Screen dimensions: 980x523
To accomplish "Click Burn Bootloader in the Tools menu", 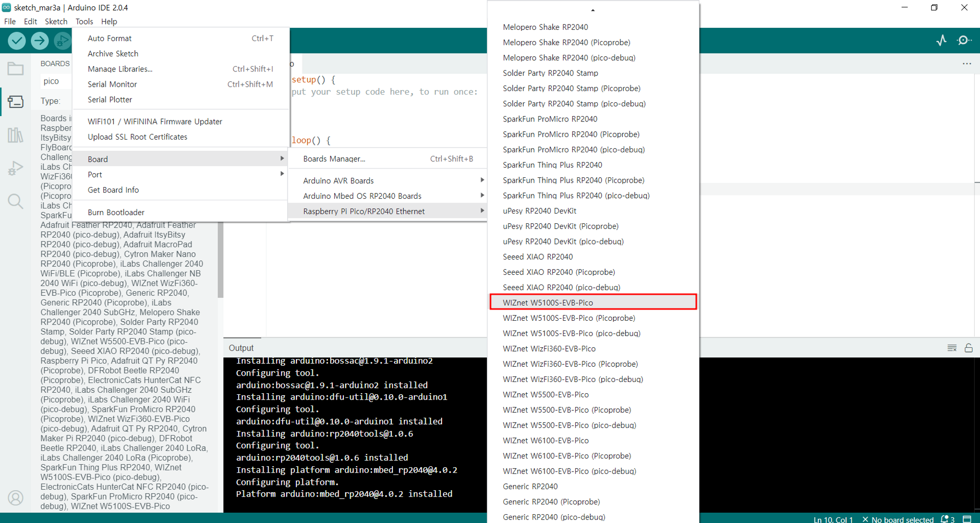I will [116, 212].
